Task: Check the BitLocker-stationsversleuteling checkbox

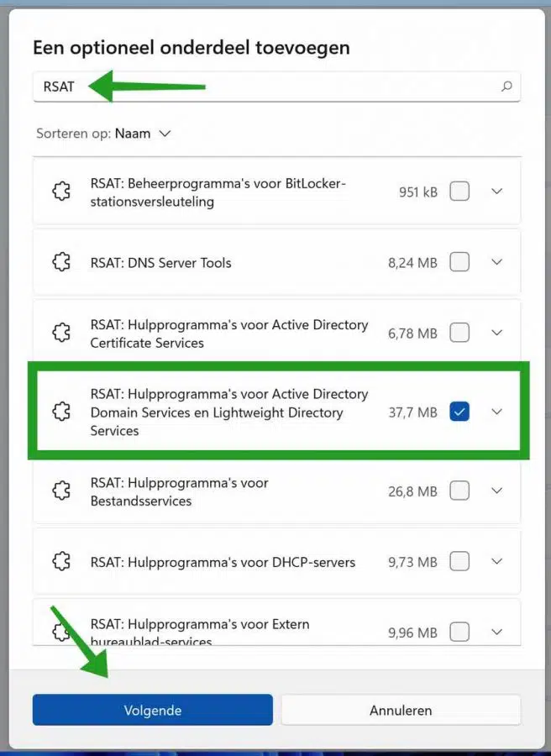Action: 459,192
